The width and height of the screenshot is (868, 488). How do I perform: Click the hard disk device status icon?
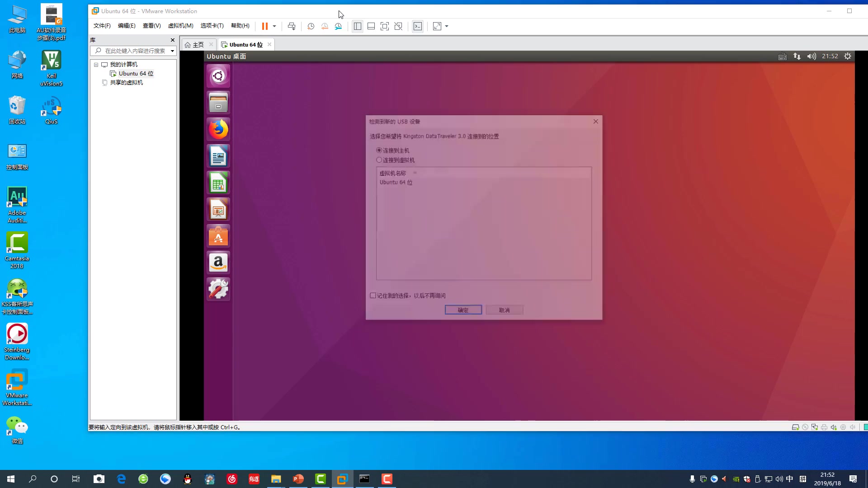[x=795, y=427]
